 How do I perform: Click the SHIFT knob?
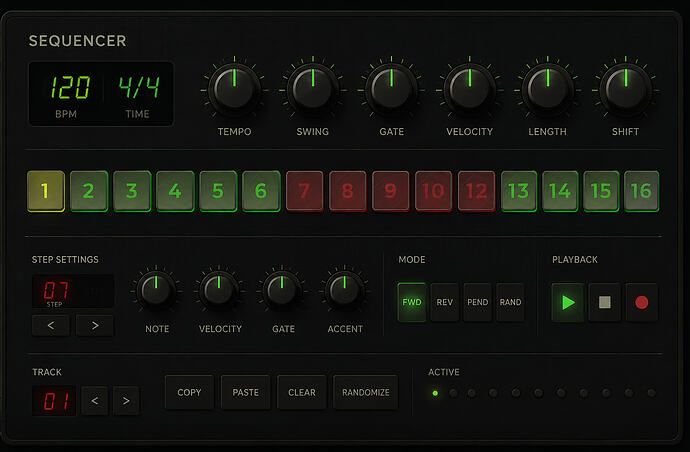tap(625, 90)
